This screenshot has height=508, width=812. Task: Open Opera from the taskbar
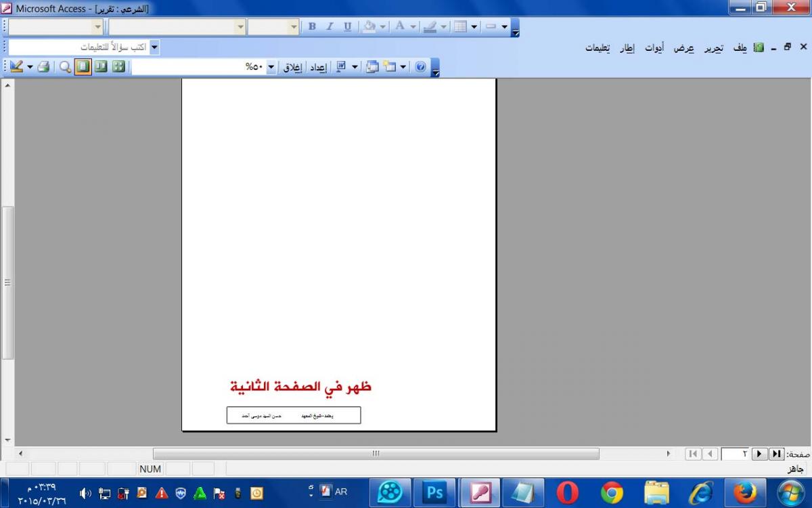tap(568, 492)
